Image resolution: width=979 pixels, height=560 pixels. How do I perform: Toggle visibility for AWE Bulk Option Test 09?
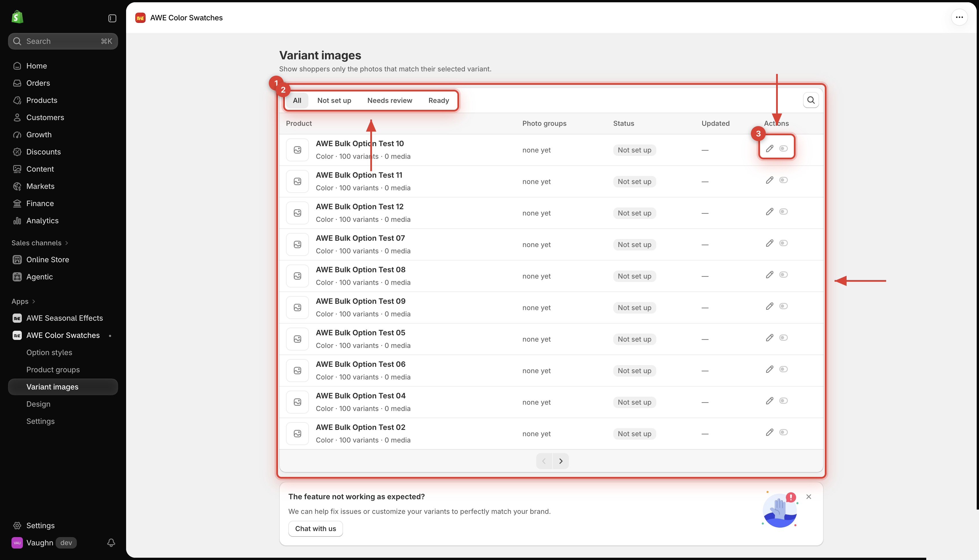(x=783, y=306)
